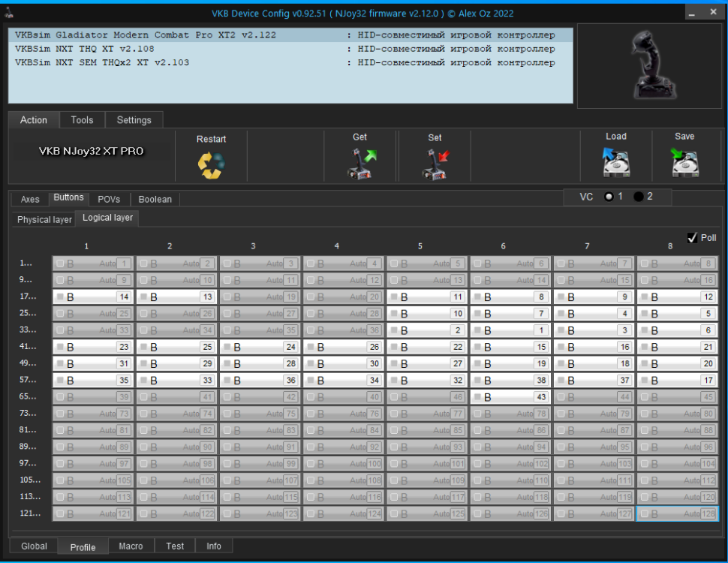Switch to the Axes tab
The width and height of the screenshot is (728, 563).
pyautogui.click(x=30, y=200)
